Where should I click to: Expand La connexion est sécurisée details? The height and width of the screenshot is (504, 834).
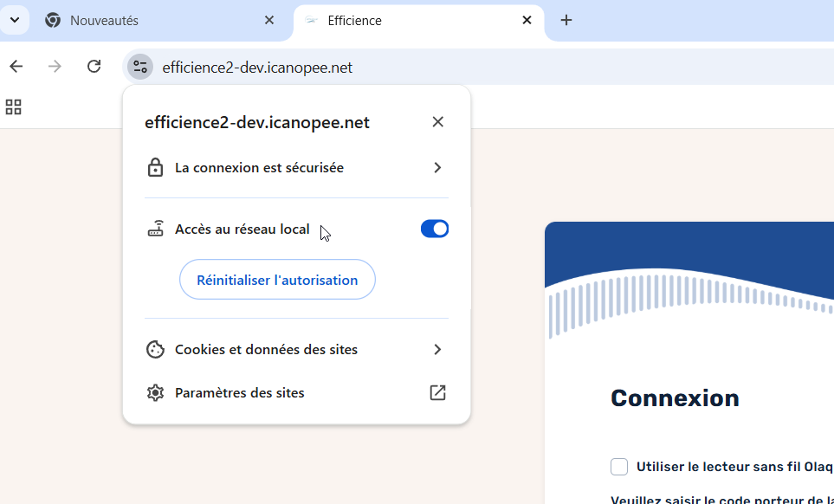coord(437,167)
